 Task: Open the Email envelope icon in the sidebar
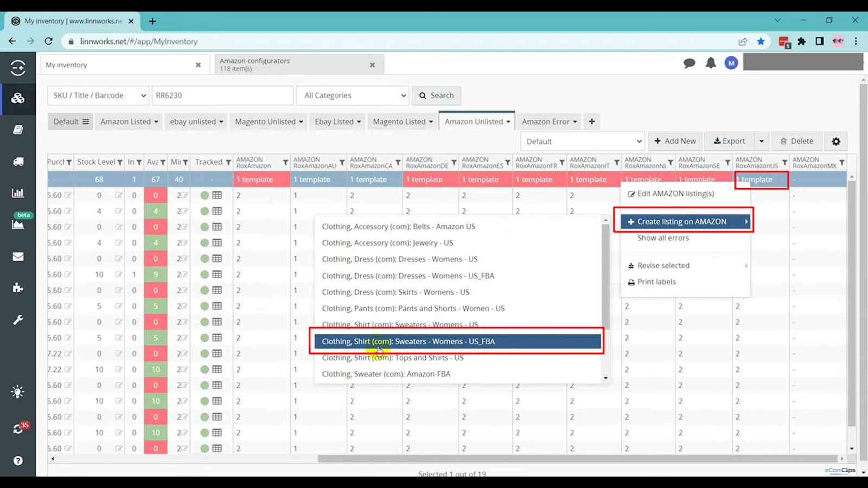18,256
